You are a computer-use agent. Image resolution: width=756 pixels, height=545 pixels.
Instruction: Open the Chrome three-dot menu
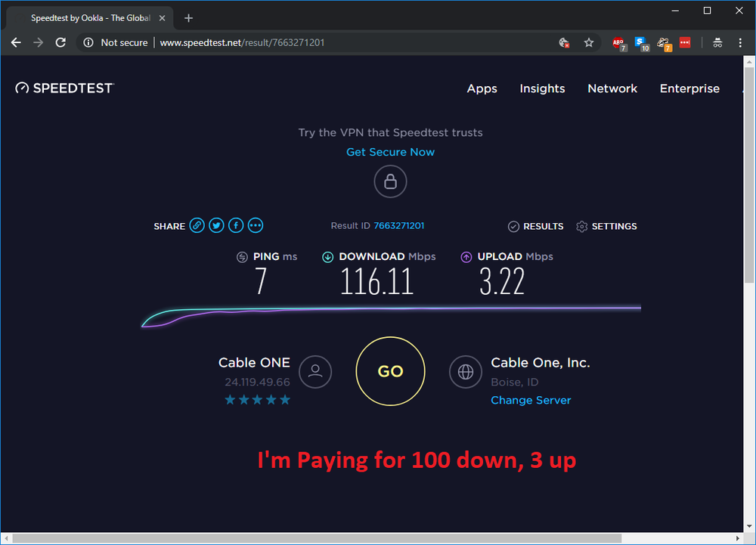click(740, 43)
